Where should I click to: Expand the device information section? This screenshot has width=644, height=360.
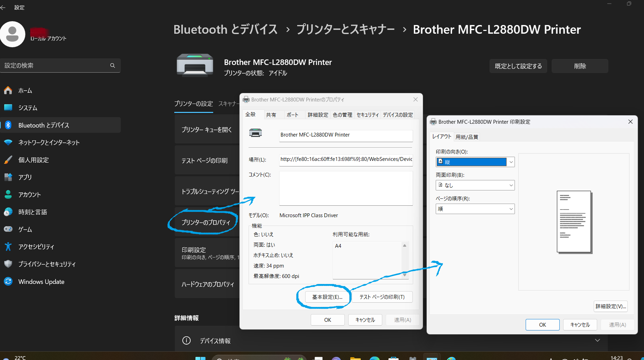click(x=597, y=341)
